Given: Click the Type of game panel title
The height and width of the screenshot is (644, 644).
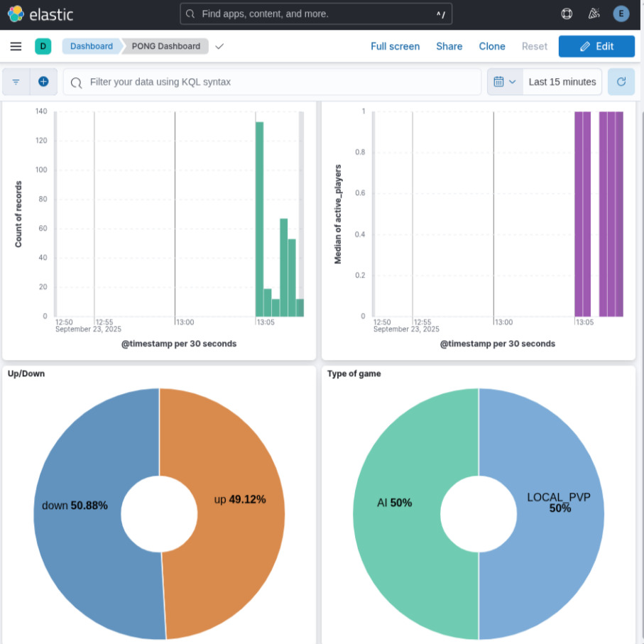Looking at the screenshot, I should coord(354,373).
